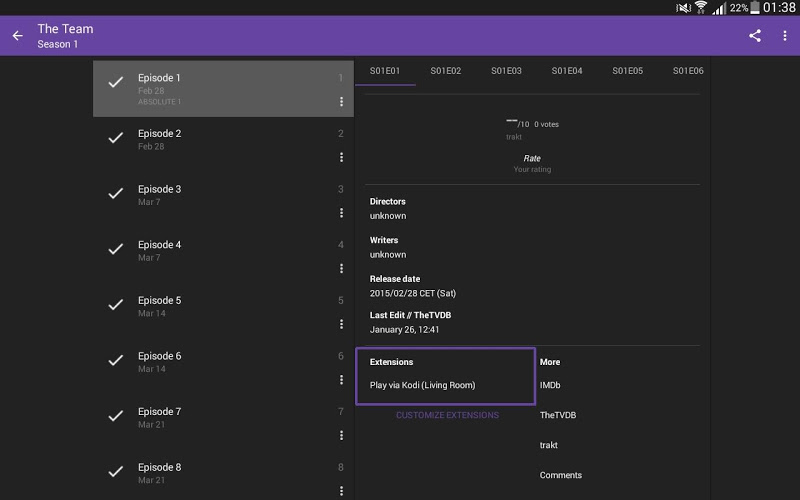This screenshot has width=800, height=500.
Task: Open the IMDb link
Action: click(x=550, y=385)
